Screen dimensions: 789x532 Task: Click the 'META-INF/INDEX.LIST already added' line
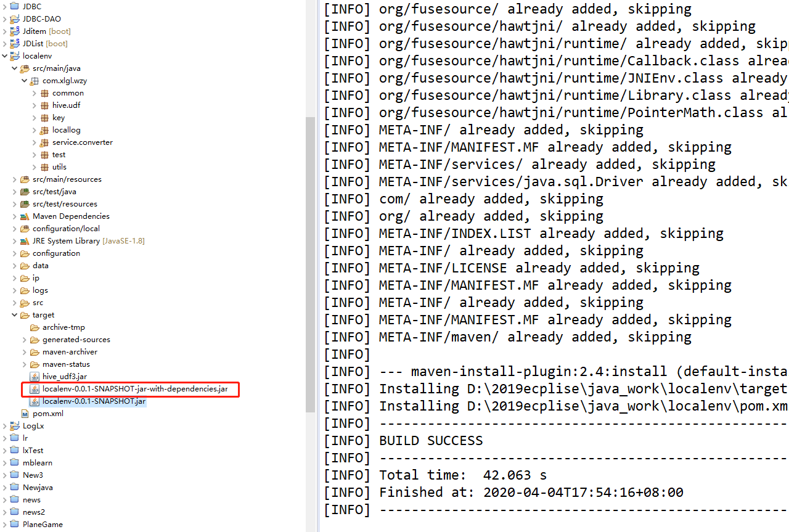(x=524, y=233)
